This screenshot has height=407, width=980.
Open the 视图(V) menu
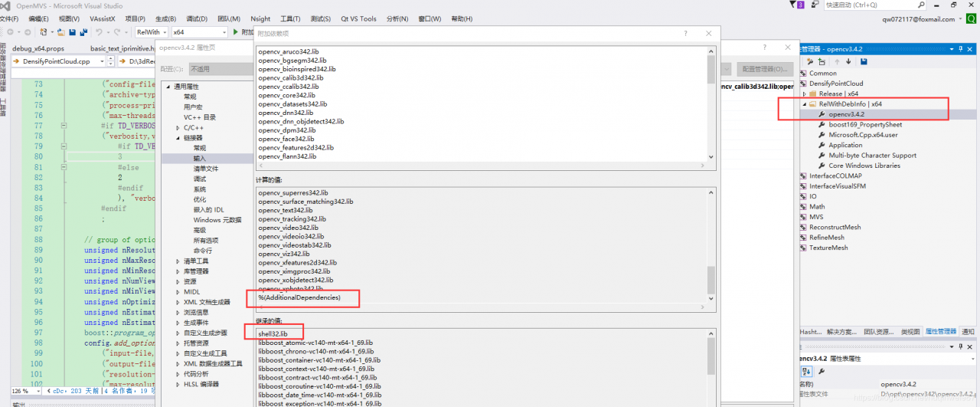click(69, 18)
